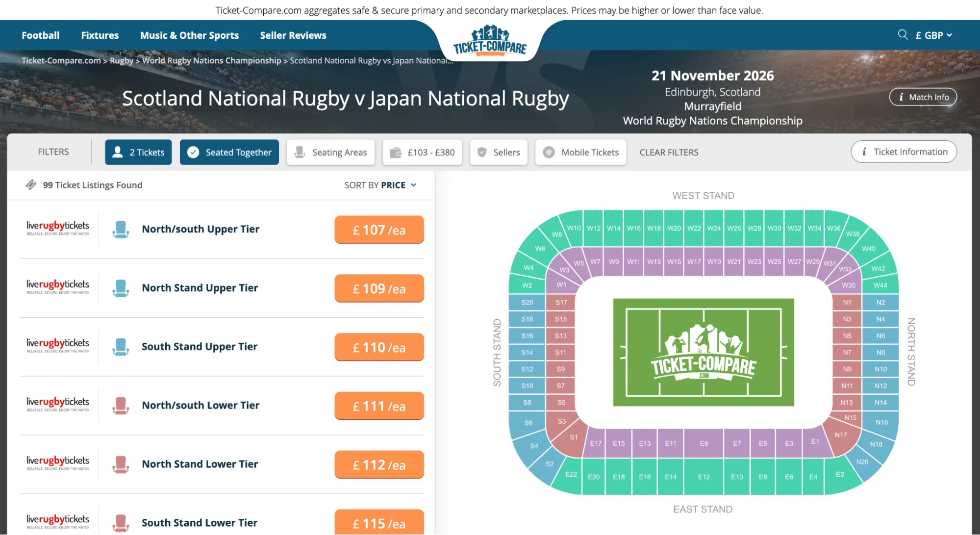The height and width of the screenshot is (535, 980).
Task: Select the Seating Areas filter icon
Action: 300,152
